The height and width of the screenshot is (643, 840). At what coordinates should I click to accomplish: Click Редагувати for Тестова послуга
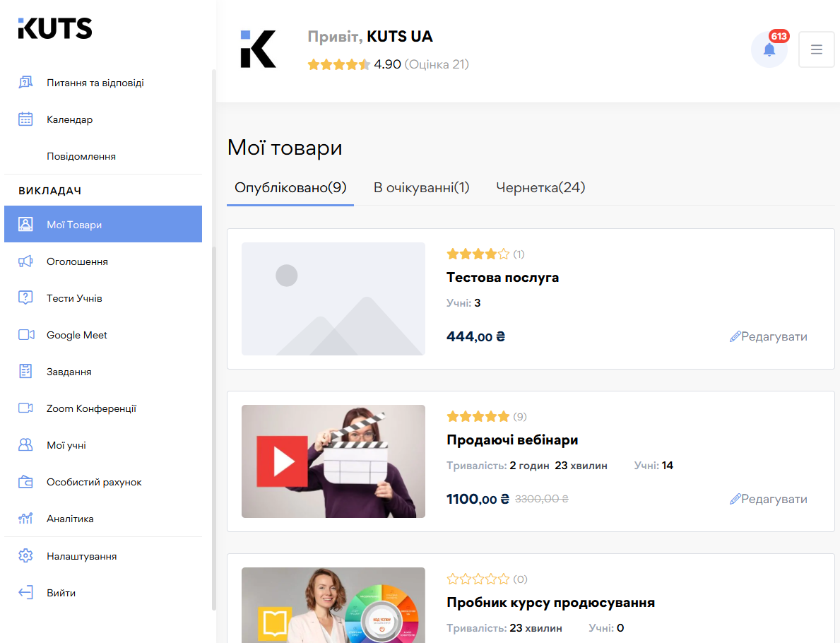(769, 336)
